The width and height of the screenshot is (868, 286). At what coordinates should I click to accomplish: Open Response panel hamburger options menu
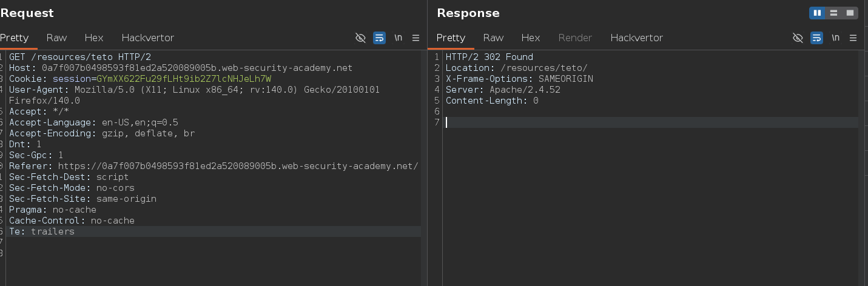853,38
